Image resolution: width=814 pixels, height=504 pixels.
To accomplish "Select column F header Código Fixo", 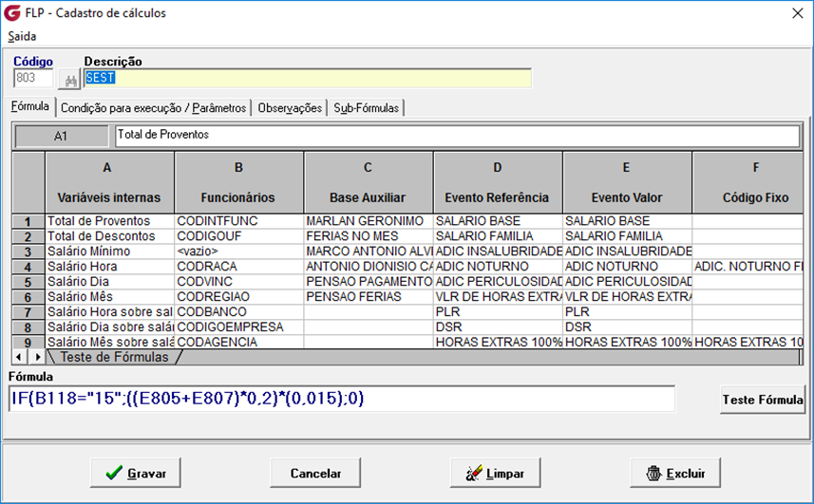I will pyautogui.click(x=748, y=182).
